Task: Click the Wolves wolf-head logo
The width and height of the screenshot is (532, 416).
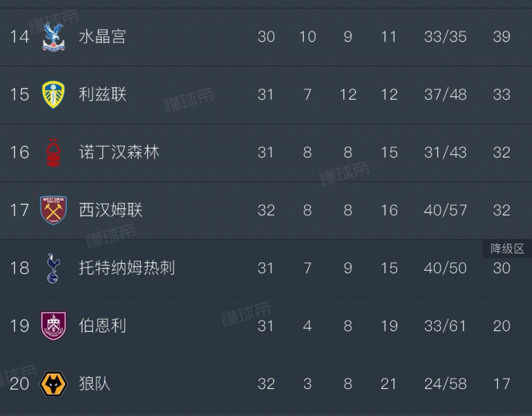Action: (x=54, y=383)
